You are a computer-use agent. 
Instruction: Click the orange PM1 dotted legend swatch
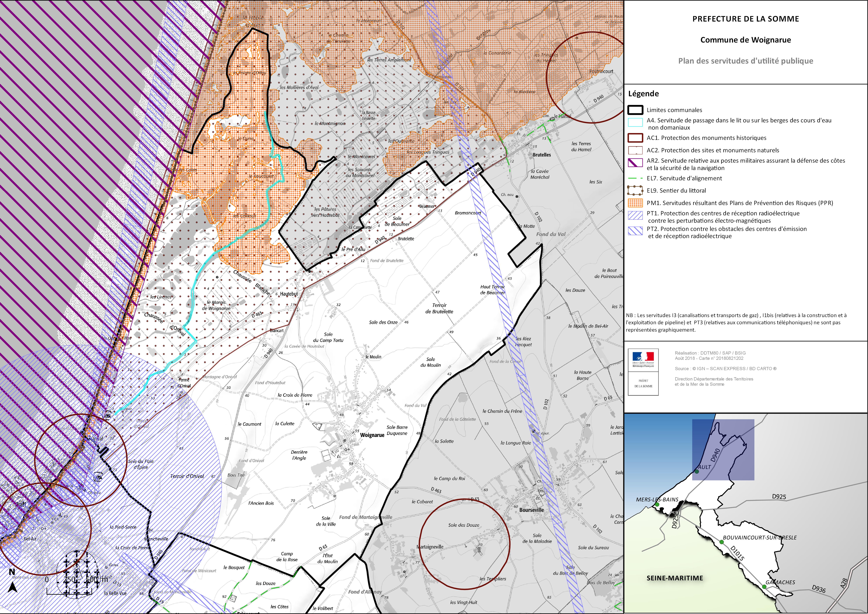tap(635, 203)
